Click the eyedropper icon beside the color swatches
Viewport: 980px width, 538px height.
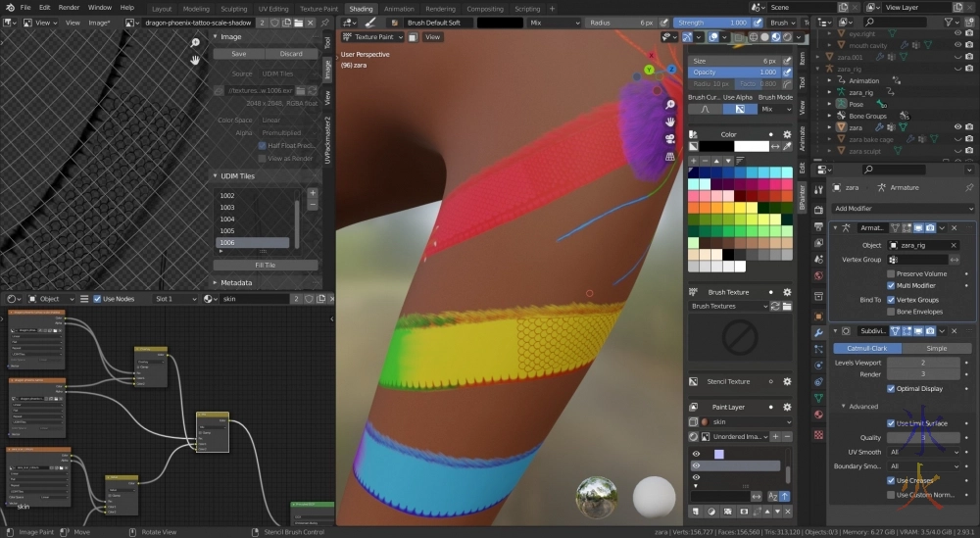(789, 146)
